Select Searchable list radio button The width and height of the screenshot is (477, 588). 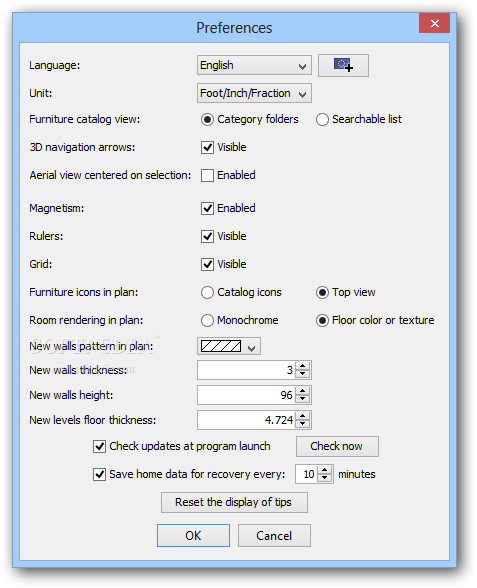tap(322, 119)
